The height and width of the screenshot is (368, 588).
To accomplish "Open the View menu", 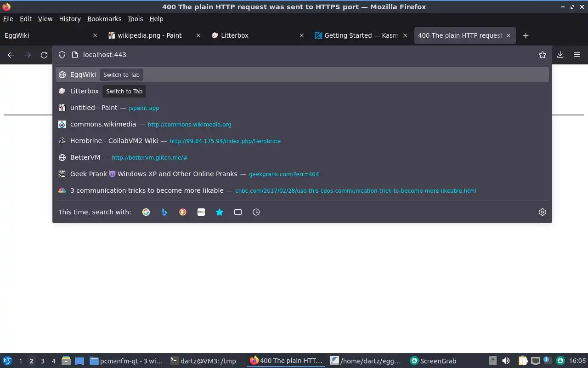I will [45, 19].
